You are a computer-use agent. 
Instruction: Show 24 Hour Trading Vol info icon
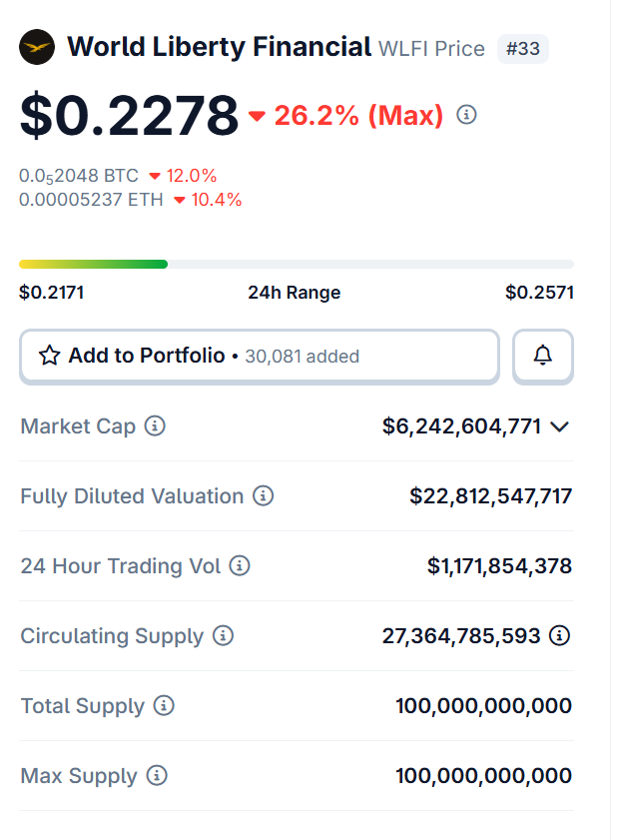click(240, 565)
